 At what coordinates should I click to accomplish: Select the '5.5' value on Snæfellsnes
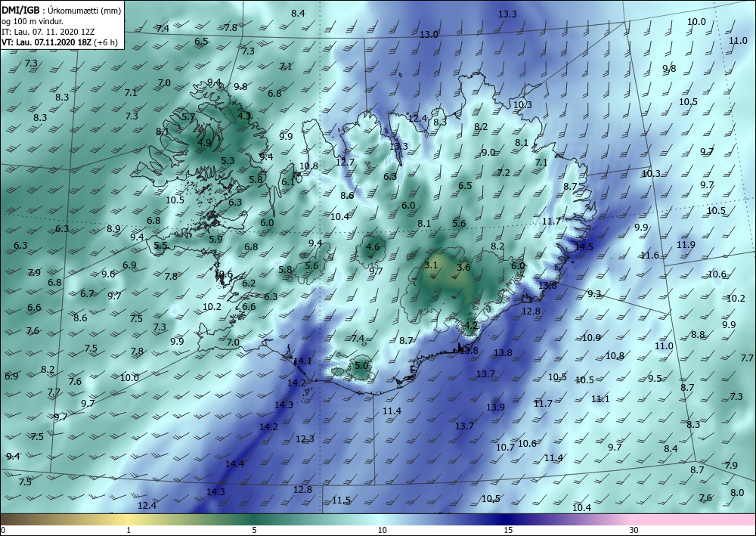pos(160,246)
